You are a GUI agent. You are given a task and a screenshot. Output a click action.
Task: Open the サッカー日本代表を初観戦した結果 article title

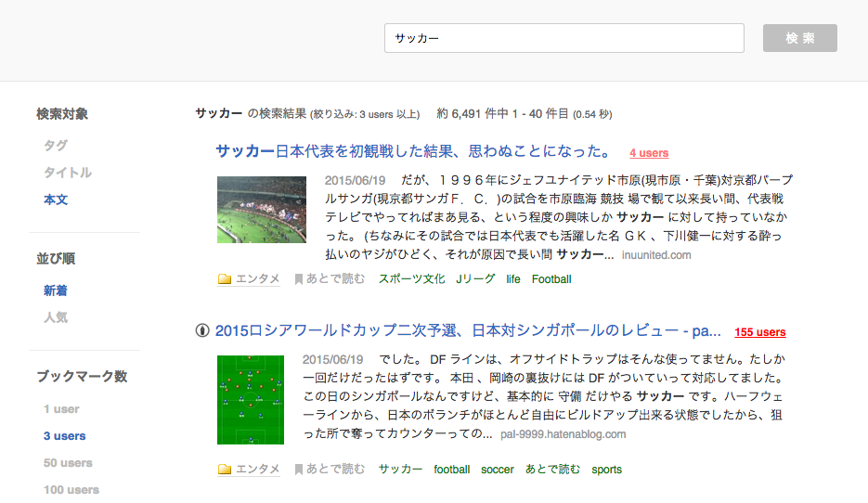[x=414, y=151]
